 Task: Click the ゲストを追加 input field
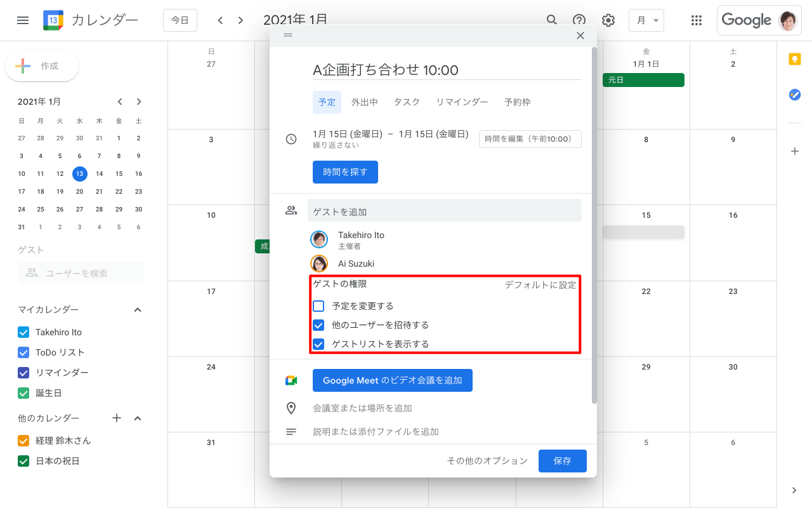pos(445,211)
